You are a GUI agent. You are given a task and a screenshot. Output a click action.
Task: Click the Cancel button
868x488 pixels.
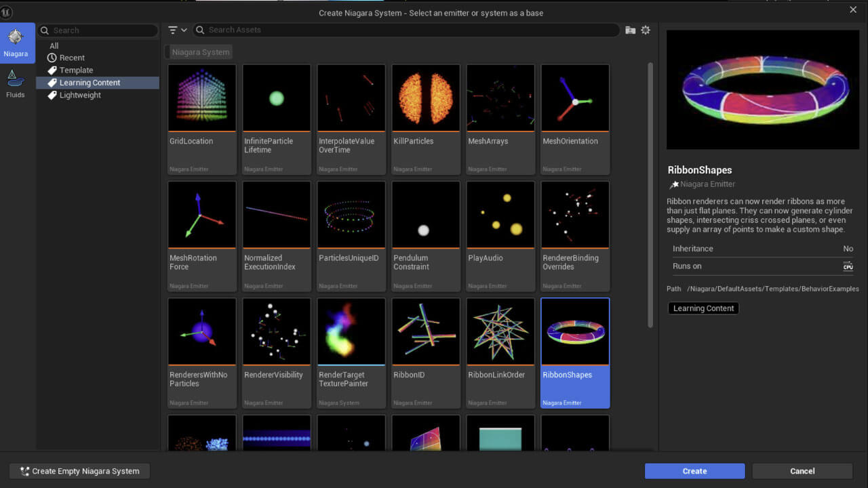pos(802,471)
